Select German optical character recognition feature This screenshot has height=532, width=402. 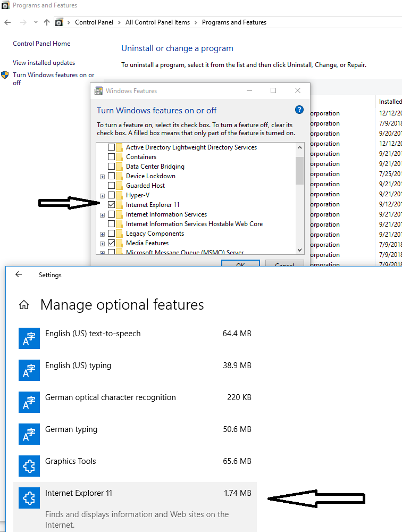point(135,402)
